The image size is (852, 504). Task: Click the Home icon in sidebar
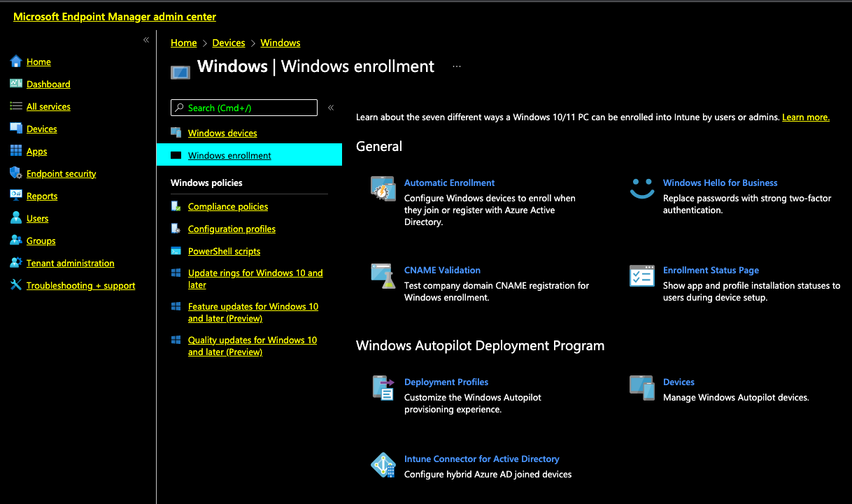pyautogui.click(x=16, y=62)
